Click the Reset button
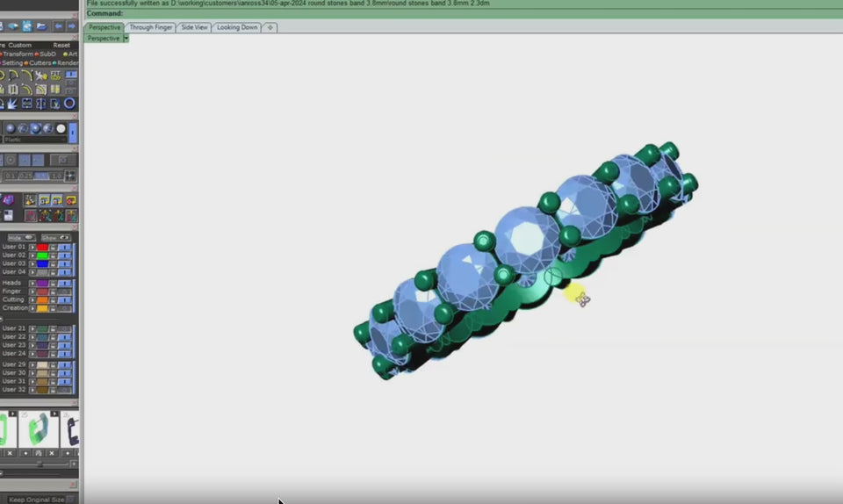Screen dimensions: 843x504 pos(61,45)
